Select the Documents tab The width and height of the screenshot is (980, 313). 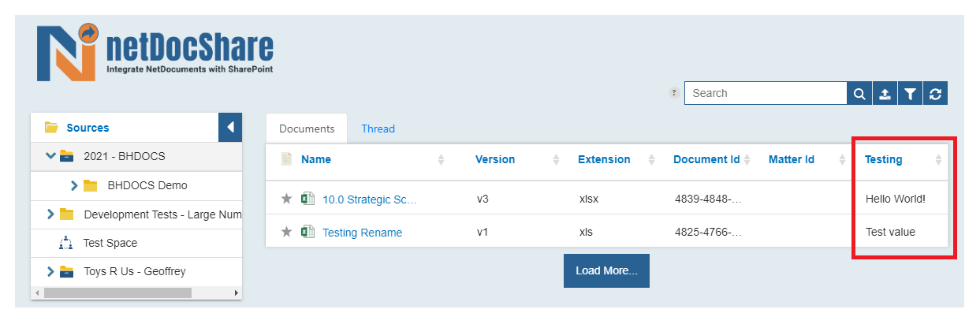click(x=307, y=129)
